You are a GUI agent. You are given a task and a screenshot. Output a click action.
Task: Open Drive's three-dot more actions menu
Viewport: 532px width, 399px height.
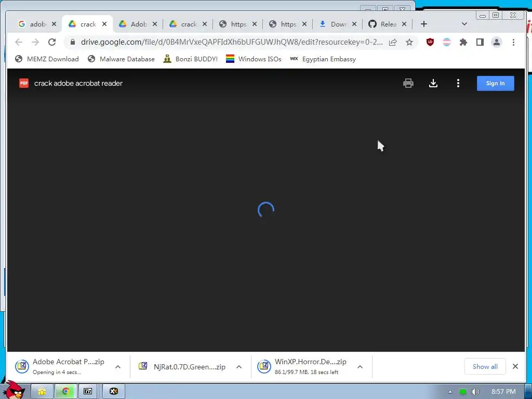tap(458, 83)
